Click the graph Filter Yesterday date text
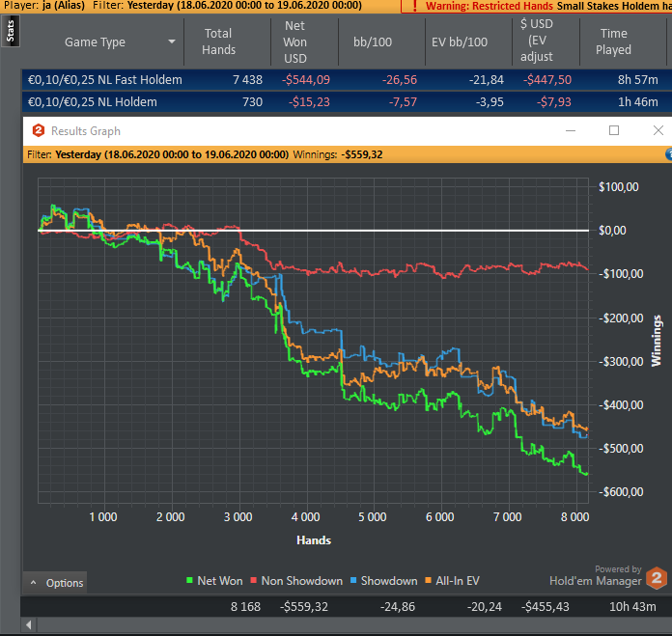 [x=172, y=154]
